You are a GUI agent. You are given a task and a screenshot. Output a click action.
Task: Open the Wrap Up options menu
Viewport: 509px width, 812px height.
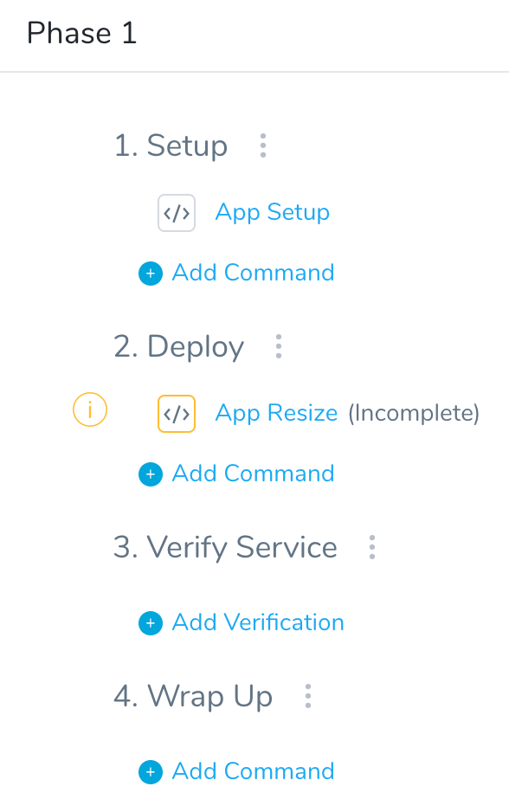(308, 696)
